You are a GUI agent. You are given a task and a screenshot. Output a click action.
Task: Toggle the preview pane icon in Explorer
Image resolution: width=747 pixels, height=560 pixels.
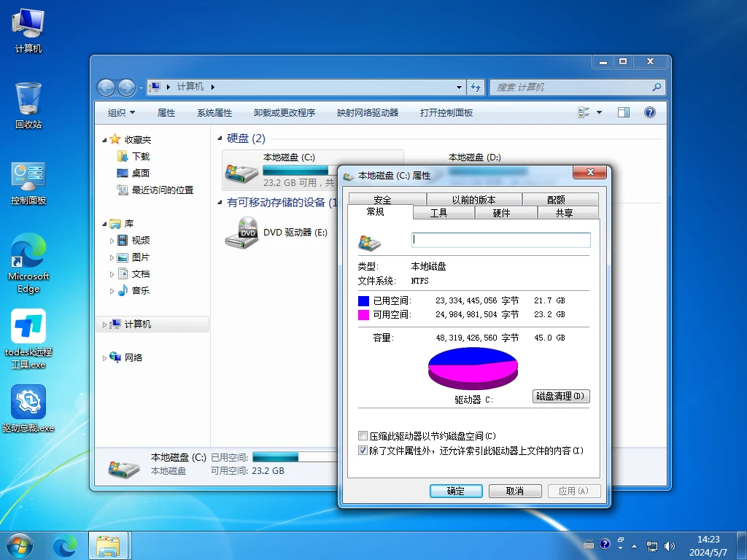(623, 112)
